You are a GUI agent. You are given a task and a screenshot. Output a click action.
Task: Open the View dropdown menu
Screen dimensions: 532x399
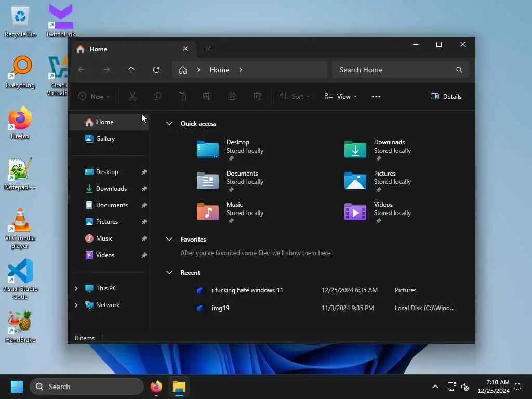(341, 97)
